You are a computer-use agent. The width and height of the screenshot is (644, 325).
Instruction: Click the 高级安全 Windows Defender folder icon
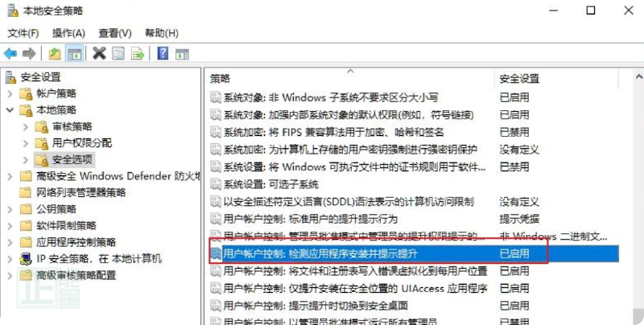click(26, 176)
